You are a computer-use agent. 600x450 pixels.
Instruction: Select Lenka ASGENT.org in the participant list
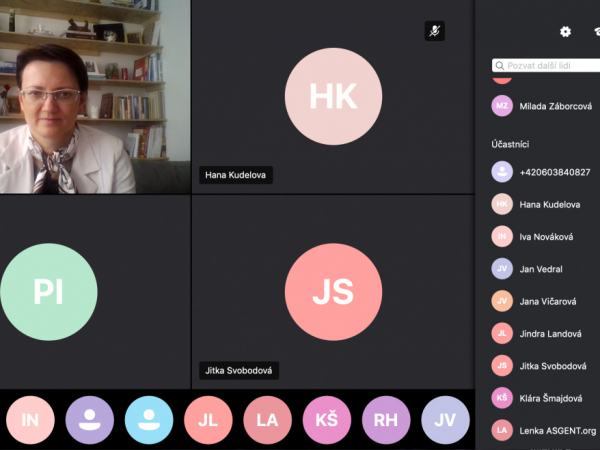tap(546, 430)
